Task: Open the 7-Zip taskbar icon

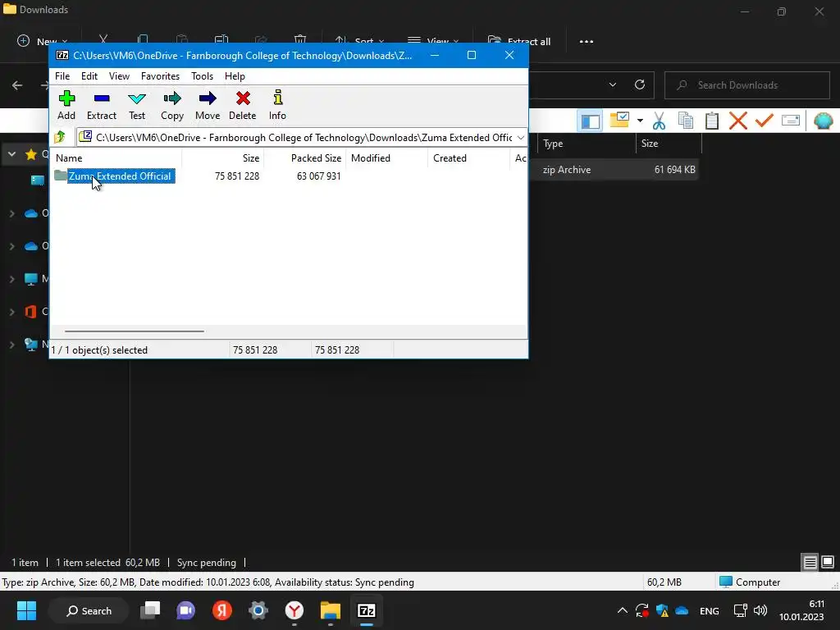Action: point(367,610)
